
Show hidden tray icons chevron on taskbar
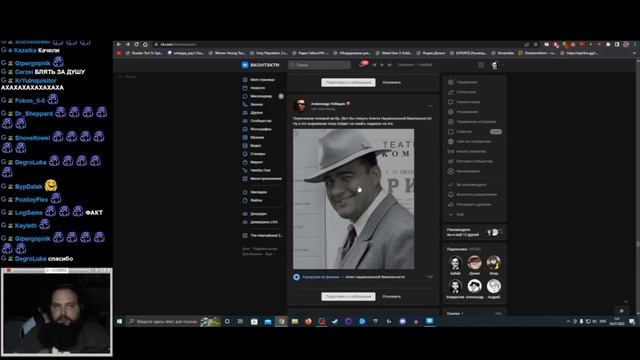tap(568, 322)
